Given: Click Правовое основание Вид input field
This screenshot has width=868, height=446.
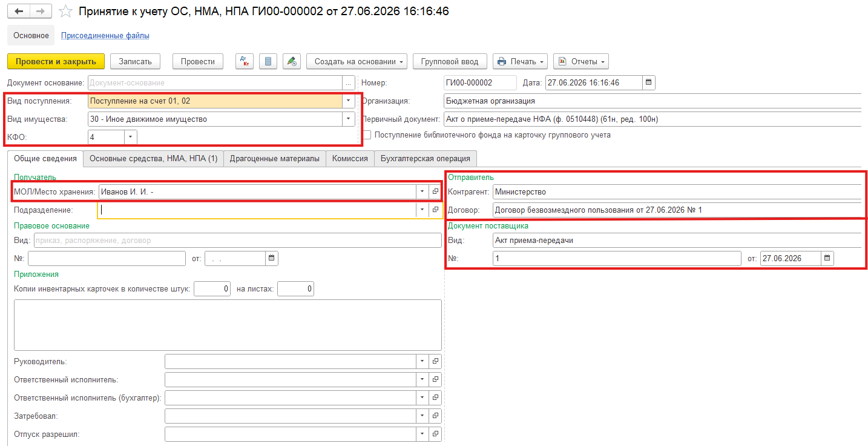Looking at the screenshot, I should (x=238, y=241).
